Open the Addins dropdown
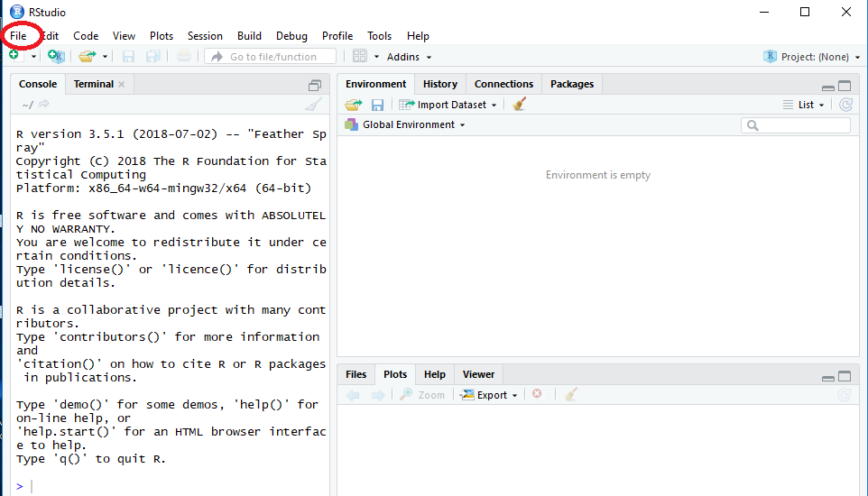The image size is (868, 496). tap(409, 57)
